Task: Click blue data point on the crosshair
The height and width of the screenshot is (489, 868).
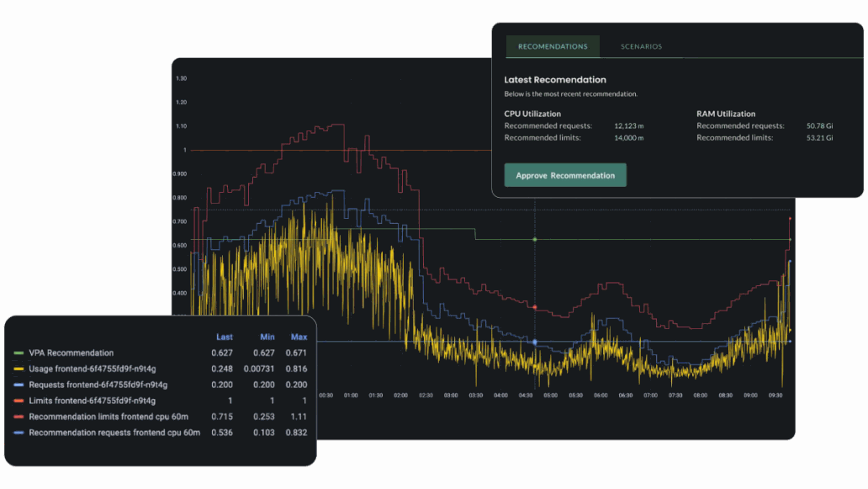Action: tap(535, 342)
